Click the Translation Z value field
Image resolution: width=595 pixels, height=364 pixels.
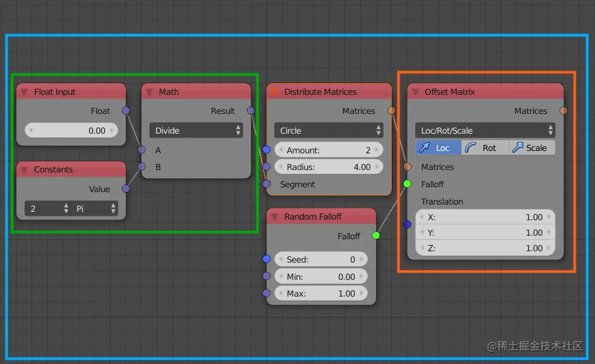(x=485, y=248)
